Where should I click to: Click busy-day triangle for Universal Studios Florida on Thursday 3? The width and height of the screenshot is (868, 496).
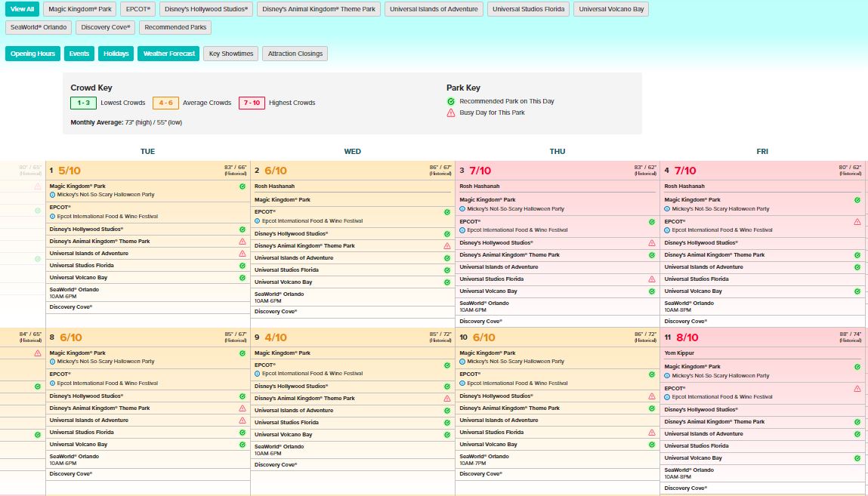pos(652,279)
